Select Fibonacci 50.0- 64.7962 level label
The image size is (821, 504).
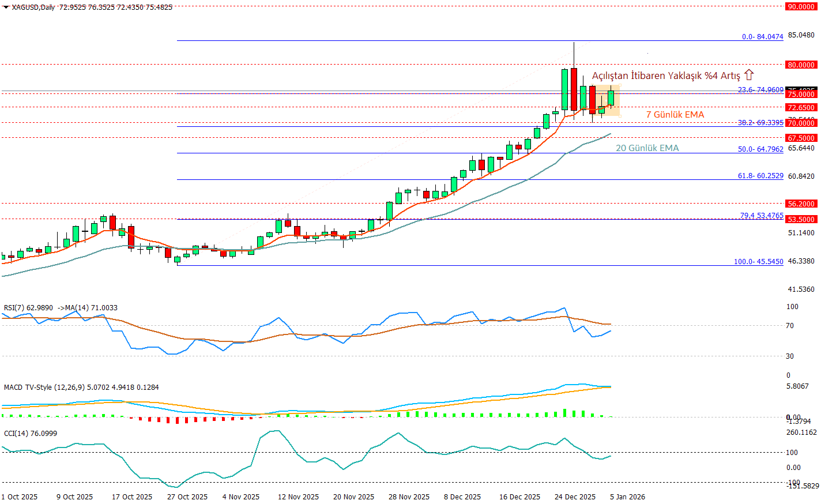[x=760, y=149]
